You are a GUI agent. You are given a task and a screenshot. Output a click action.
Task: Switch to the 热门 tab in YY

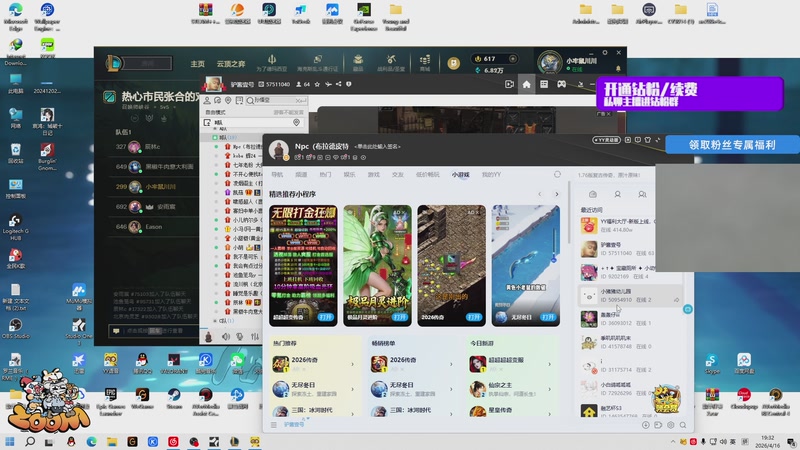[x=325, y=174]
